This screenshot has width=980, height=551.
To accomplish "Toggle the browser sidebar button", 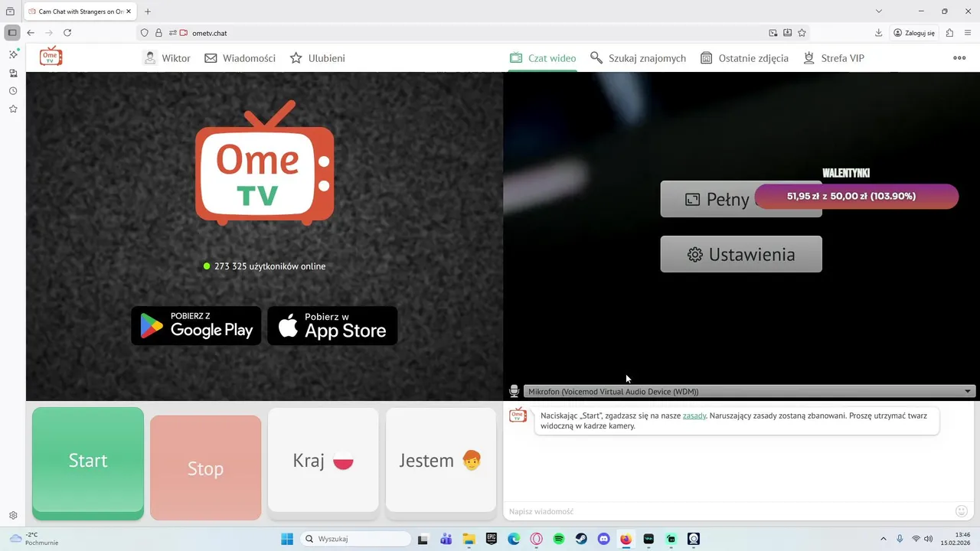I will (x=12, y=33).
